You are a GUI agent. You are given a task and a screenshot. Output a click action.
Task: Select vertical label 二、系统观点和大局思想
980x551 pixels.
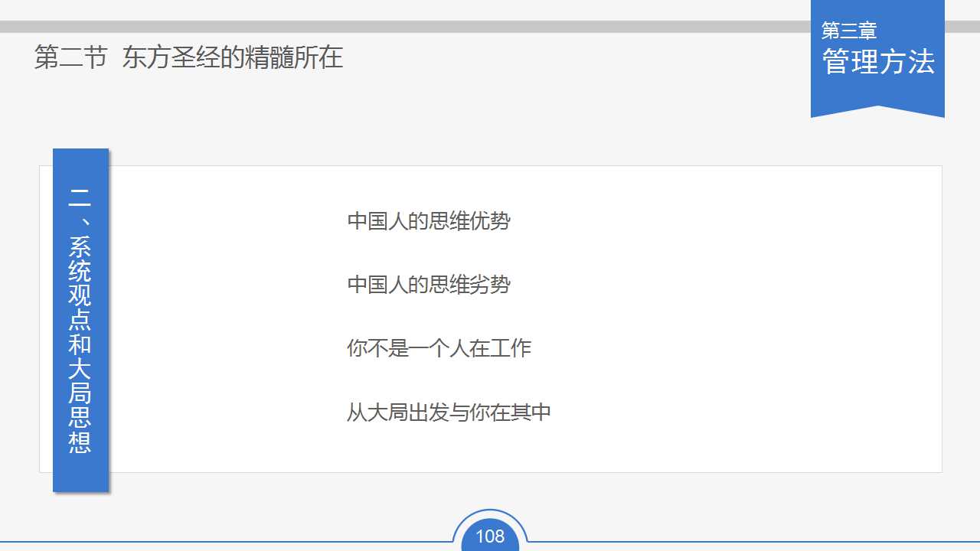80,320
